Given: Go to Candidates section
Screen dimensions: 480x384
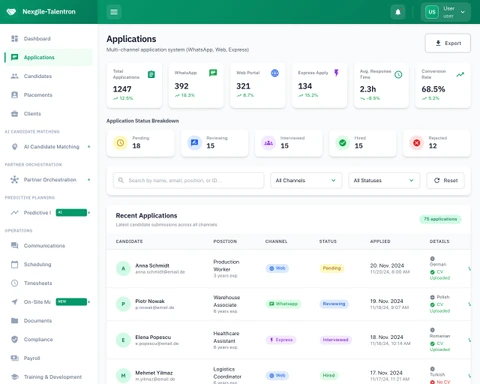Looking at the screenshot, I should (x=49, y=76).
